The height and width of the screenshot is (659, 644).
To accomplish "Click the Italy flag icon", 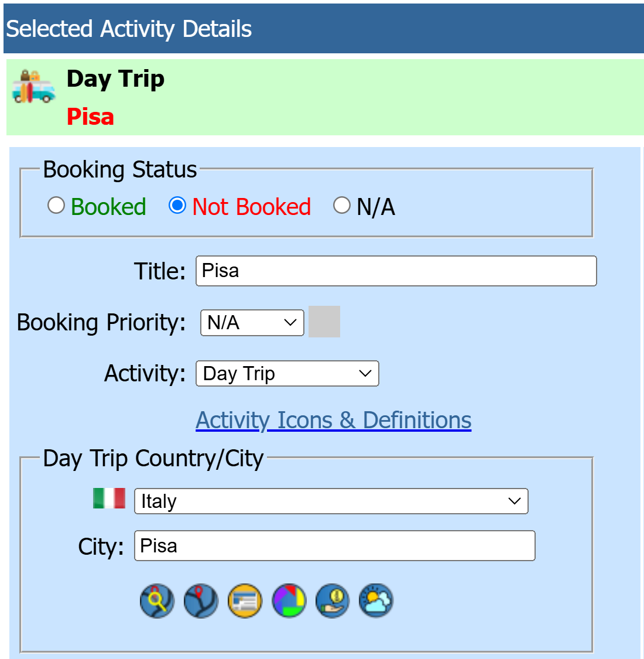I will click(x=109, y=498).
